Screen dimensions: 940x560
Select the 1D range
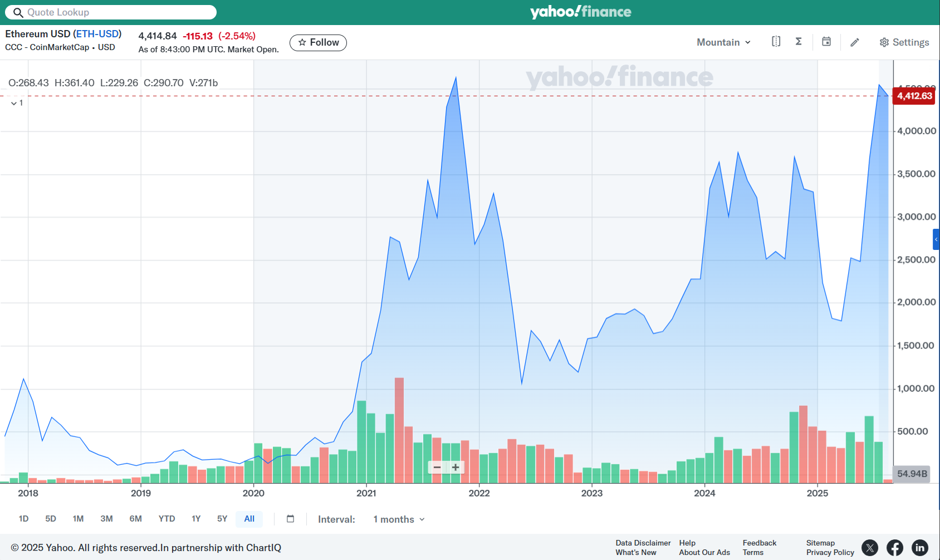point(23,519)
